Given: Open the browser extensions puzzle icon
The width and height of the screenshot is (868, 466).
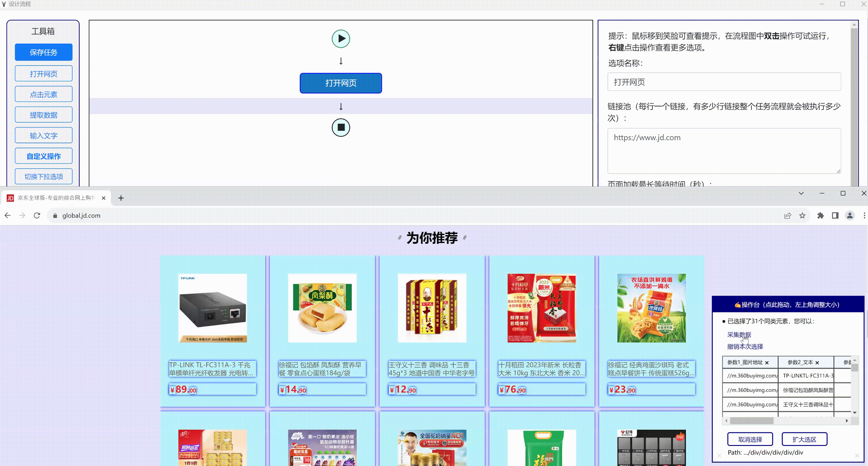Looking at the screenshot, I should 820,216.
